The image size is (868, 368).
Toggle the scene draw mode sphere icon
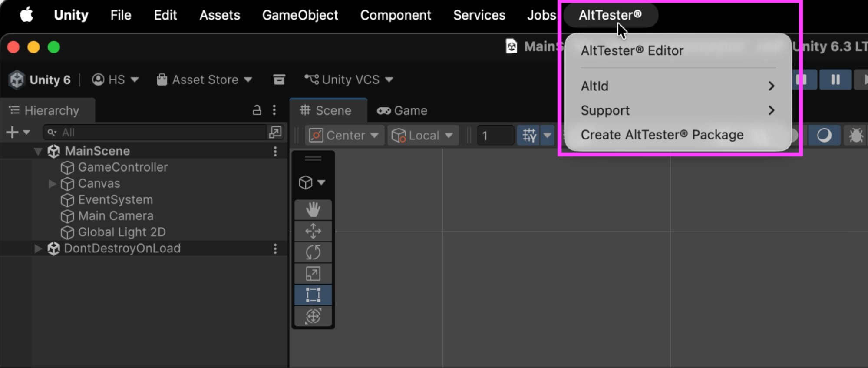pos(824,136)
